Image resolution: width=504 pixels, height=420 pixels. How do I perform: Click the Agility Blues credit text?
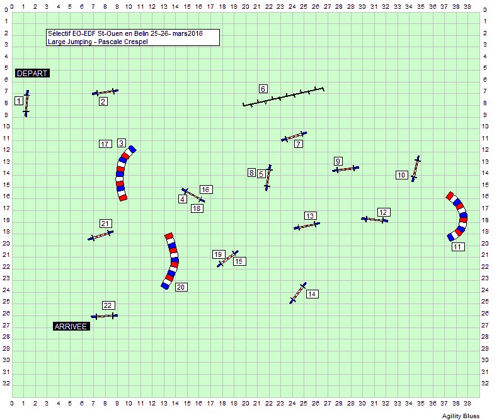[461, 416]
